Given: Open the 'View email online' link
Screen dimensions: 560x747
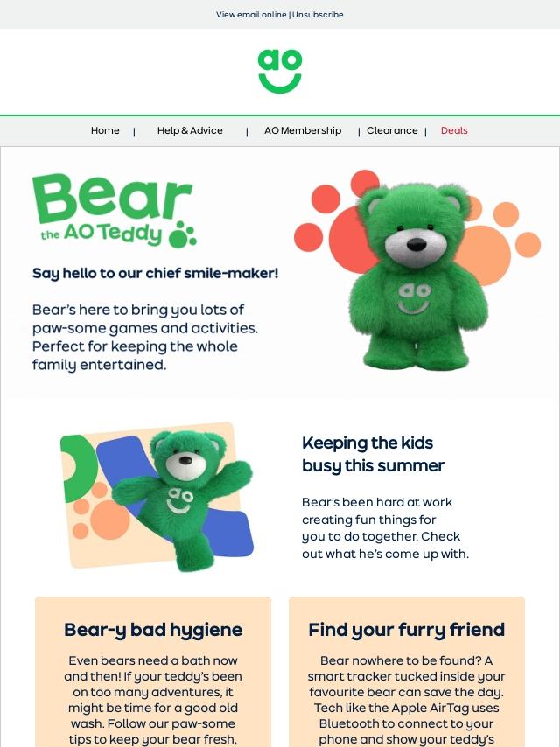Looking at the screenshot, I should point(251,15).
